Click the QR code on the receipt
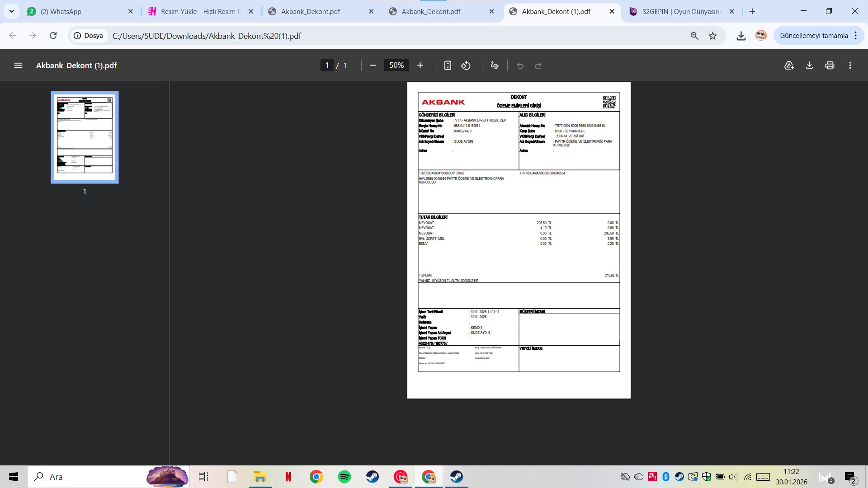868x488 pixels. [x=609, y=102]
